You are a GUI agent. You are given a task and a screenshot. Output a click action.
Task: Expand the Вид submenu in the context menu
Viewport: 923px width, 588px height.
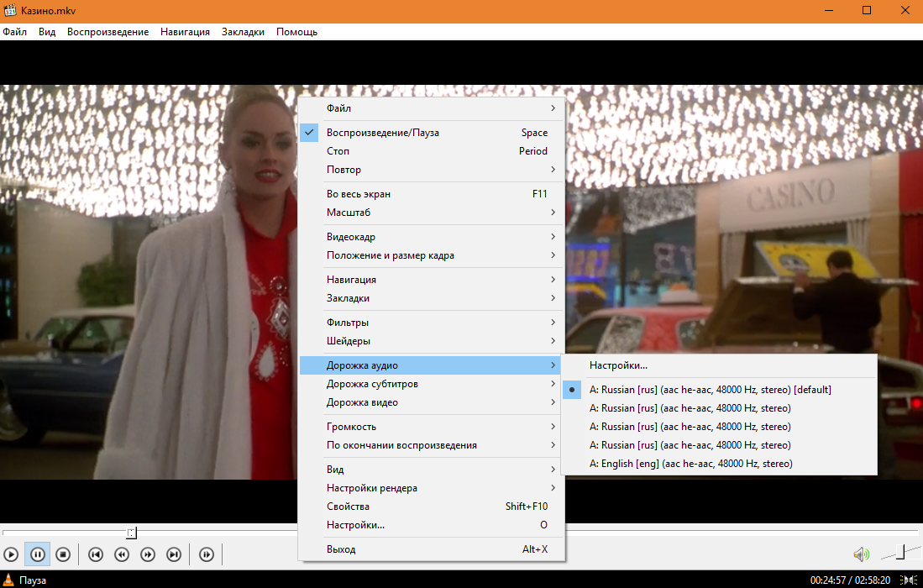pos(432,470)
